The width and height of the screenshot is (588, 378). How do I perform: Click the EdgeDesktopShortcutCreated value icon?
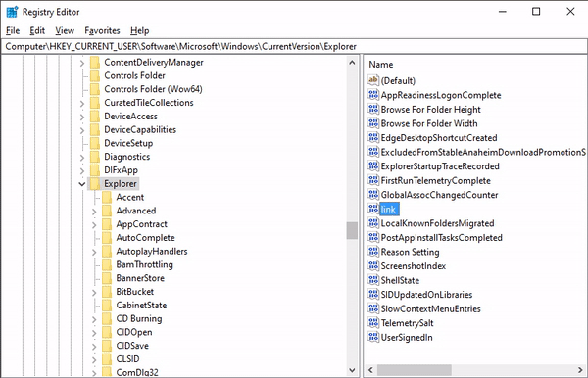(x=373, y=137)
